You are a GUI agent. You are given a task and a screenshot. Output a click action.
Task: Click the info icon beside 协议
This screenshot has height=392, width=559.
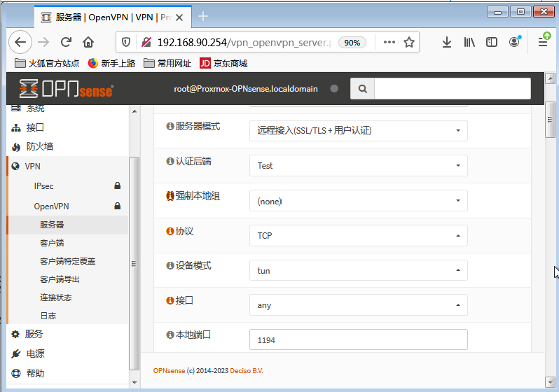coord(170,232)
